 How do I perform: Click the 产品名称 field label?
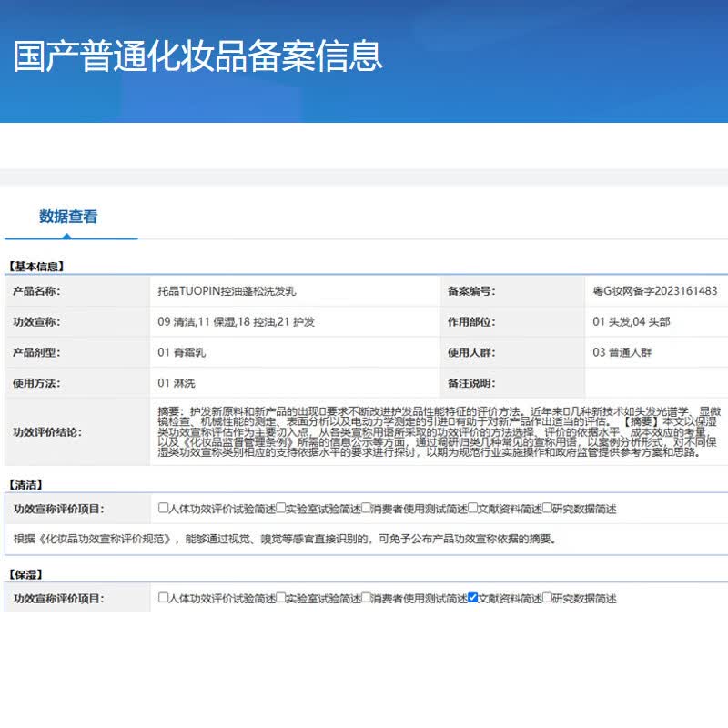point(36,291)
